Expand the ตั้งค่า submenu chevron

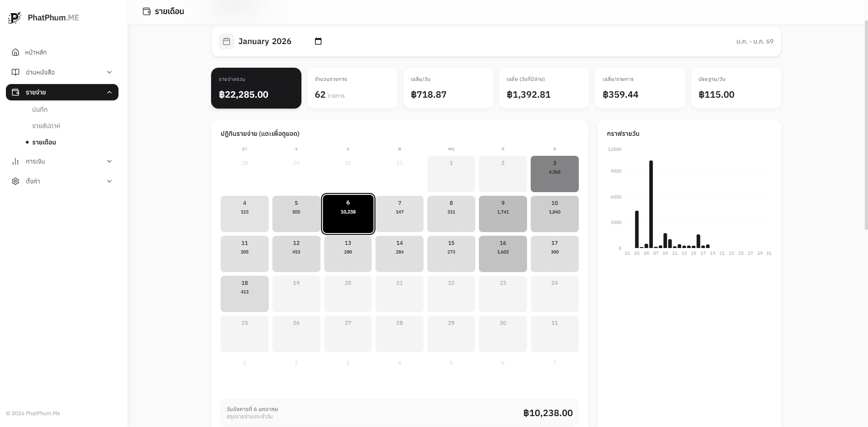pos(109,181)
